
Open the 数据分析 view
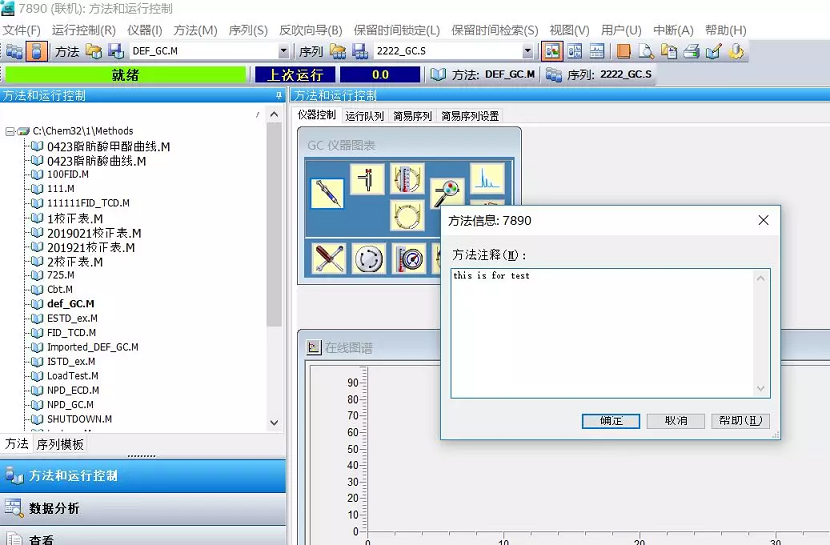(x=143, y=508)
